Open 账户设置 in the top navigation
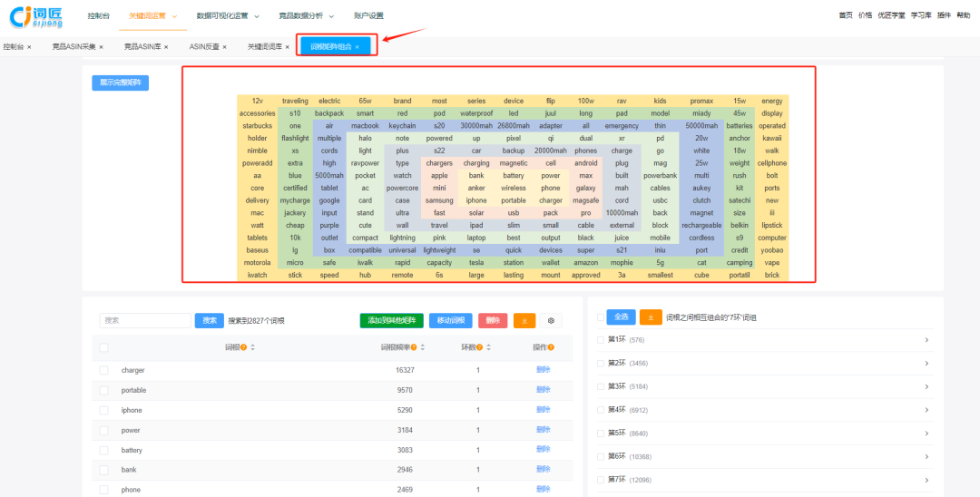Viewport: 980px width, 497px height. point(368,15)
